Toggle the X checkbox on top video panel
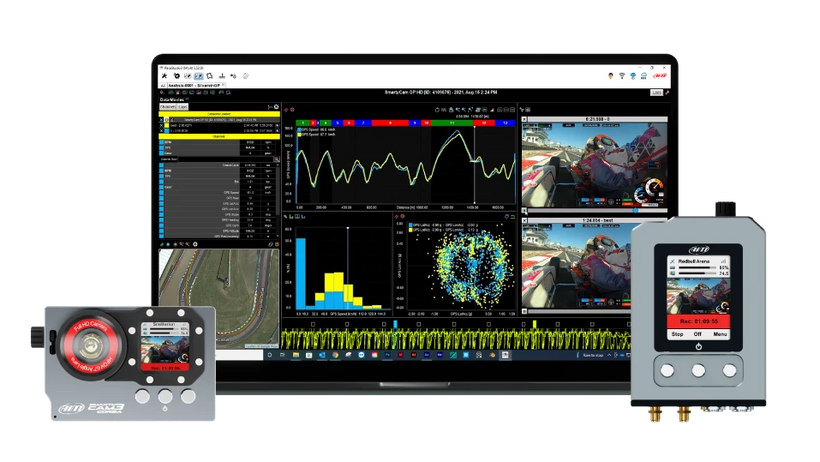Screen dimensions: 820x462 (x=524, y=119)
